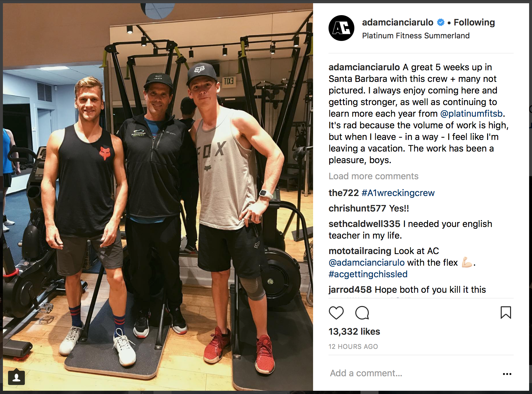The image size is (532, 394).
Task: Save post with the bookmark icon
Action: click(506, 312)
